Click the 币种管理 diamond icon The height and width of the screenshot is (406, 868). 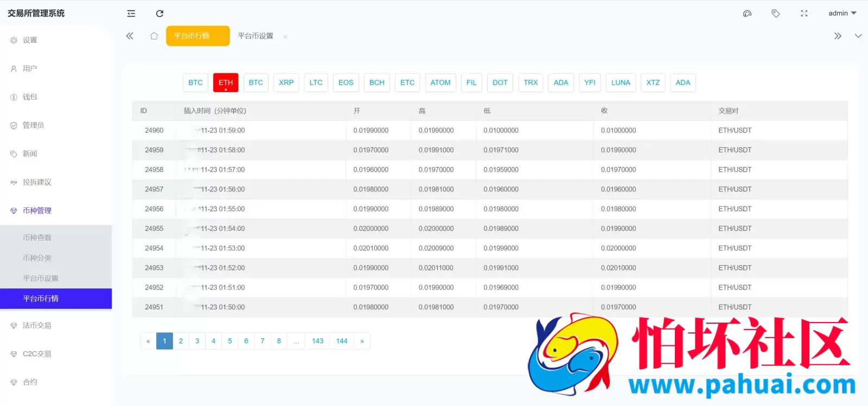click(x=14, y=211)
